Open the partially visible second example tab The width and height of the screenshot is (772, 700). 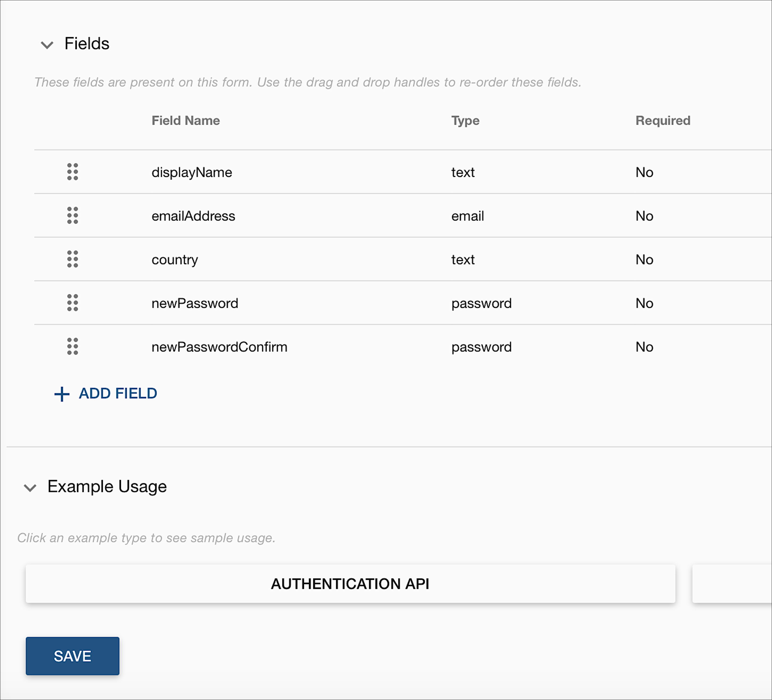click(731, 583)
